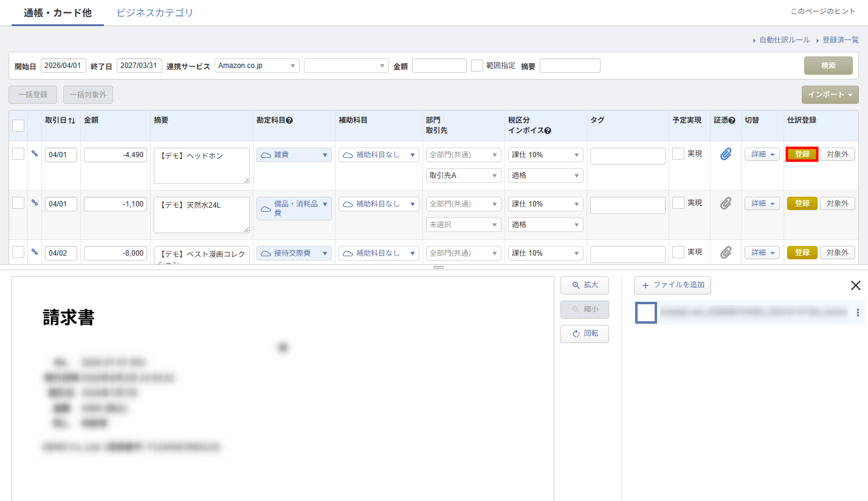The image size is (868, 501).
Task: Click the tag field in the ヘッドホン row
Action: coord(628,156)
